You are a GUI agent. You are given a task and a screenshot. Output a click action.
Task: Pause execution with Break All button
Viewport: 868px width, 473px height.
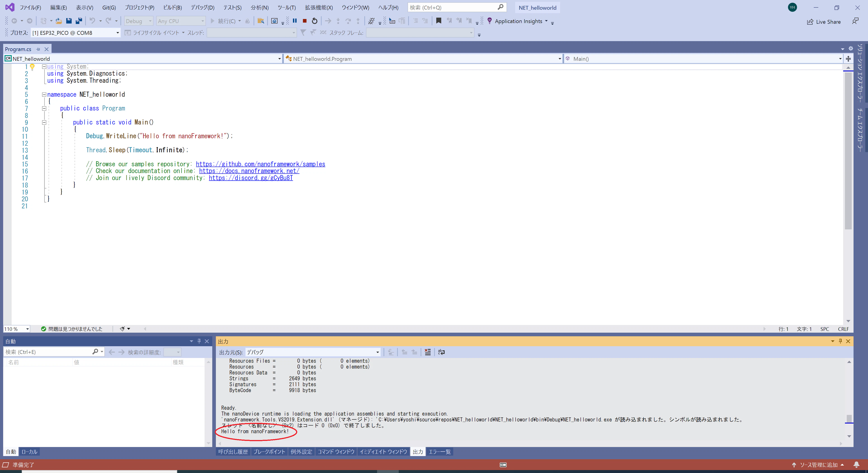coord(295,21)
